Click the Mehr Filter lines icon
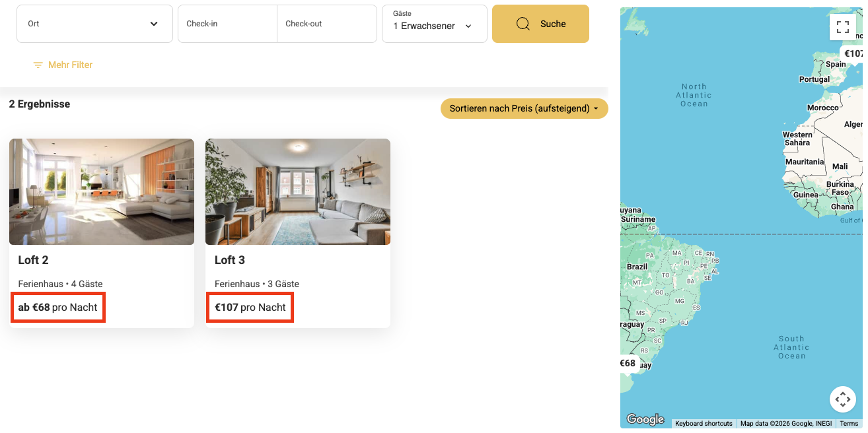 [38, 65]
